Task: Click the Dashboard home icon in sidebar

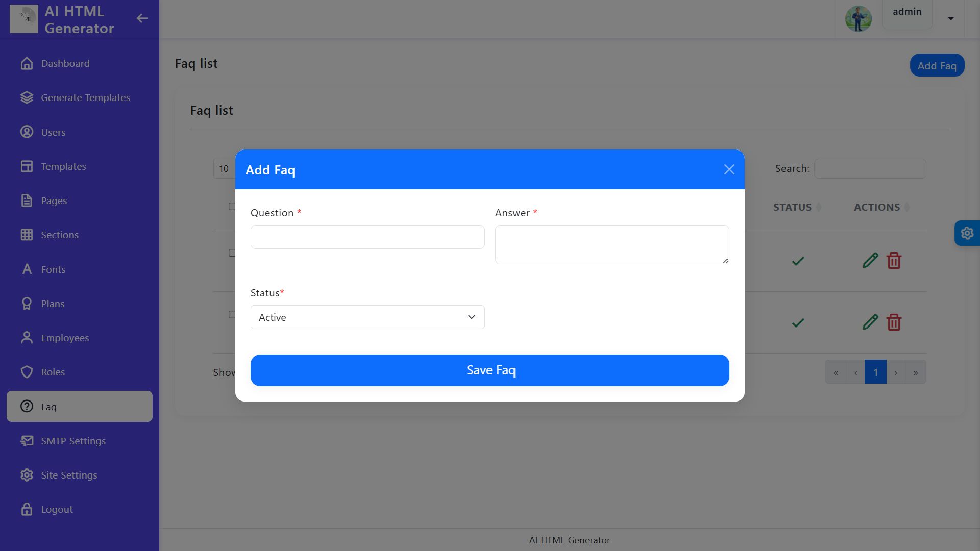Action: pos(27,63)
